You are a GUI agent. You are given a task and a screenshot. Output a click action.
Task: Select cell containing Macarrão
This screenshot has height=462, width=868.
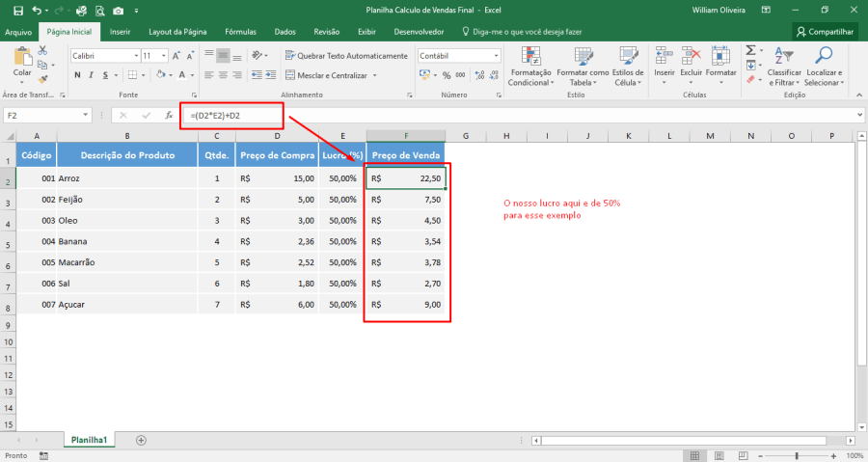click(127, 262)
